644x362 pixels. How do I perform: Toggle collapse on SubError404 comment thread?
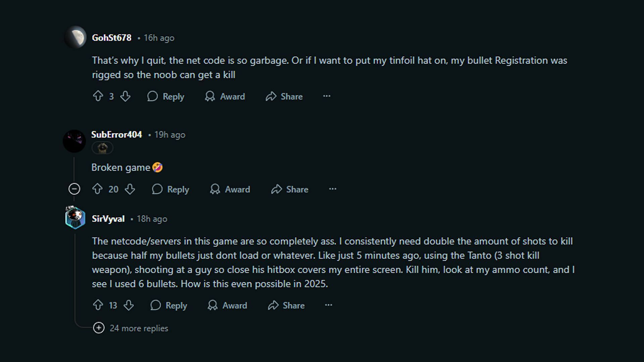point(74,189)
